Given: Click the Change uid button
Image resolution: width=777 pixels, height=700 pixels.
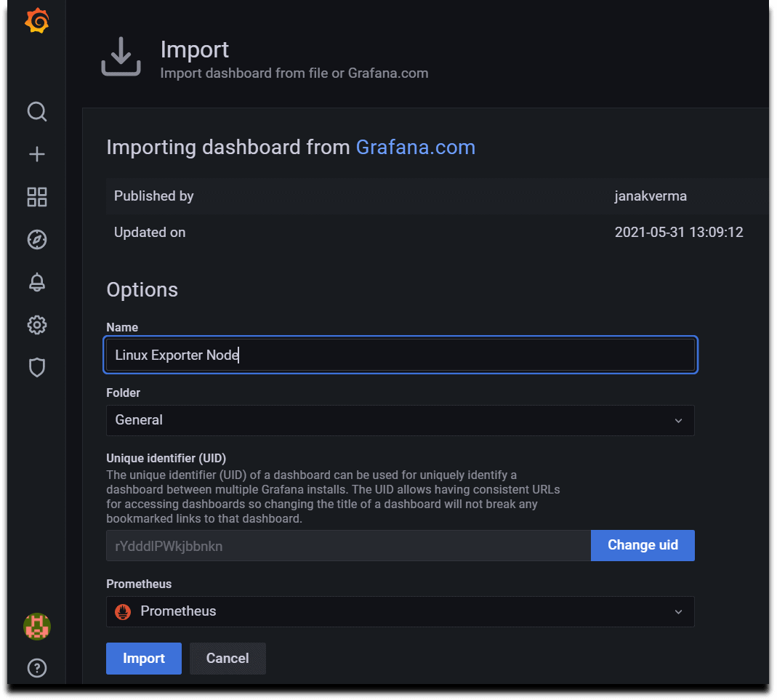Looking at the screenshot, I should point(643,545).
